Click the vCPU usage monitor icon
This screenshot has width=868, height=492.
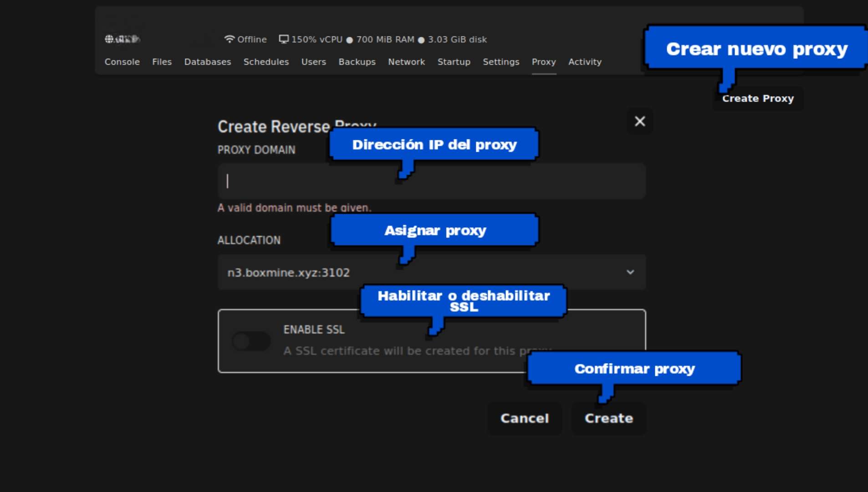pos(284,39)
